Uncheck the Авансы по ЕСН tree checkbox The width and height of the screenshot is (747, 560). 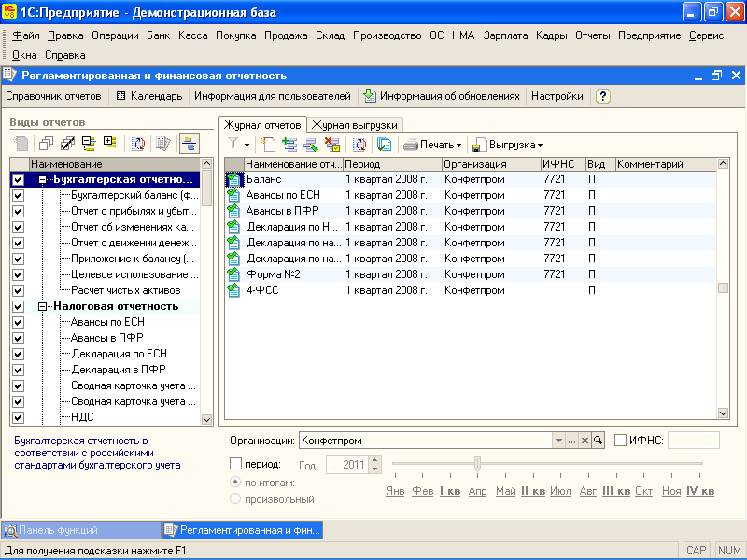(19, 322)
